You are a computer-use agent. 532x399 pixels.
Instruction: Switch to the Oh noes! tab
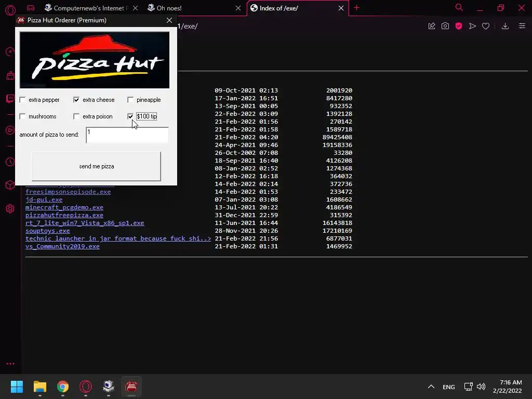pyautogui.click(x=169, y=8)
